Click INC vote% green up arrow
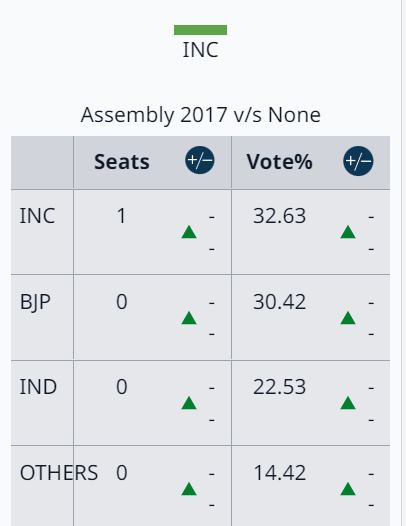 (348, 232)
